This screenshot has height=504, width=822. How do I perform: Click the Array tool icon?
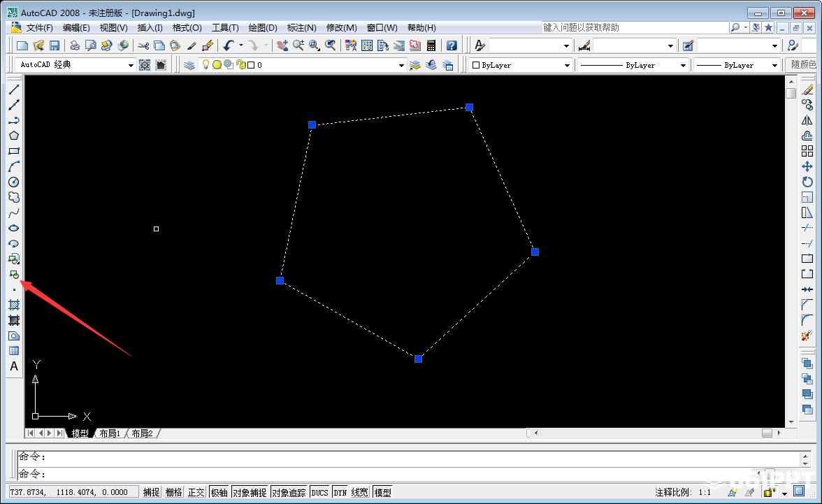pos(807,151)
